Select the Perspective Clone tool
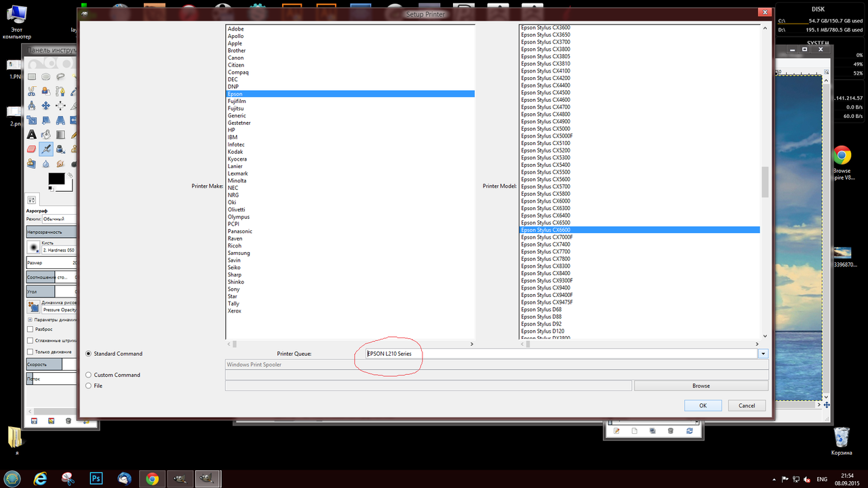This screenshot has width=868, height=488. click(x=31, y=163)
